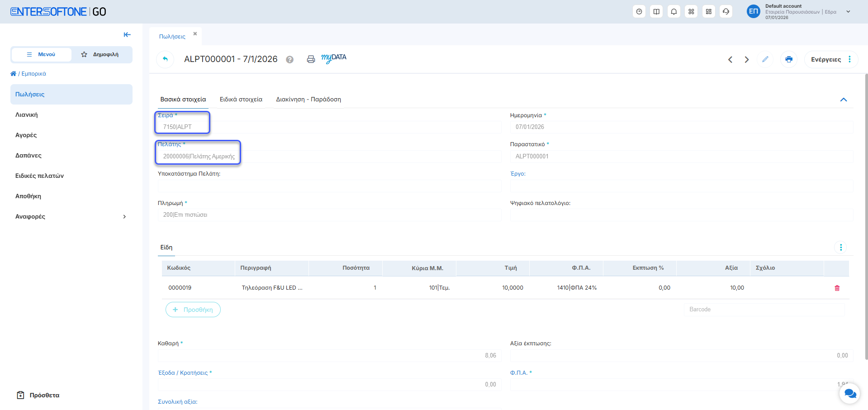The height and width of the screenshot is (410, 868).
Task: Click the myDATA icon
Action: 333,58
